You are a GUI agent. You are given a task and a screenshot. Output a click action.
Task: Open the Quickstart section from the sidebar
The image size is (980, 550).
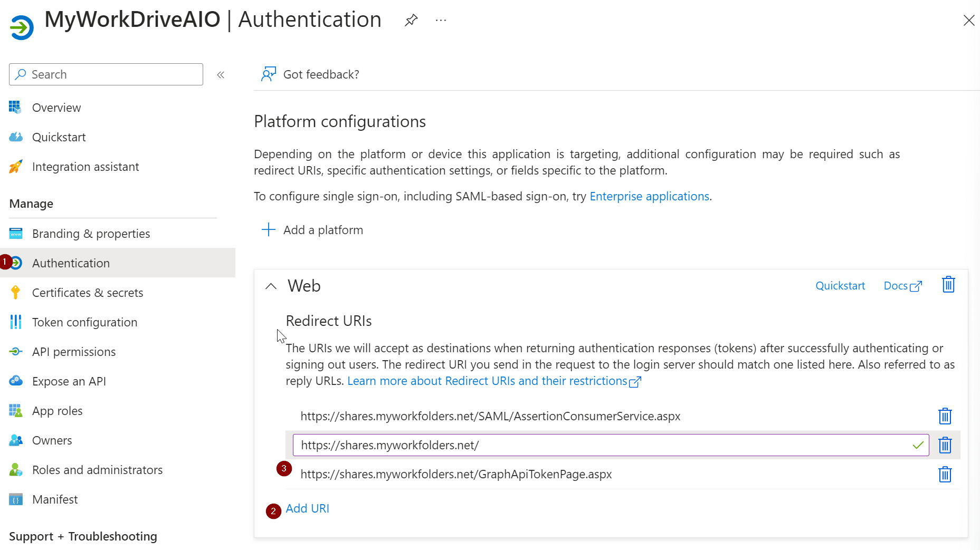click(59, 137)
